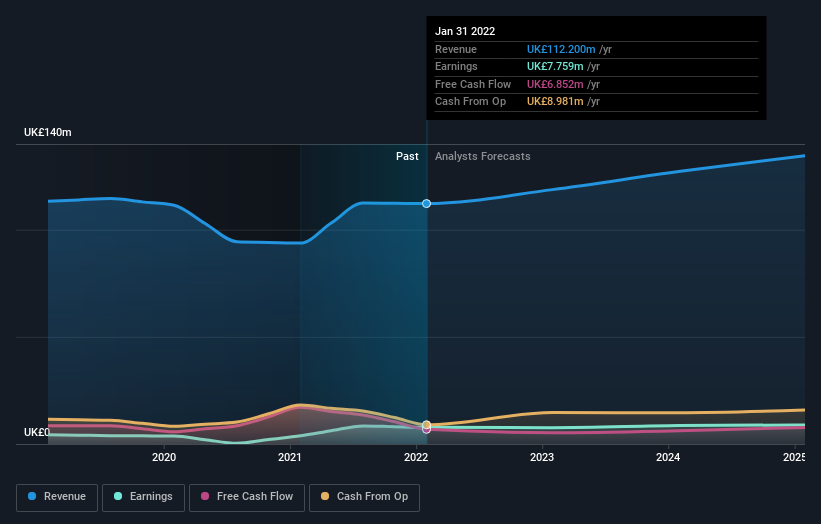Click the UK£112.200m revenue value
The image size is (821, 524).
[x=561, y=49]
